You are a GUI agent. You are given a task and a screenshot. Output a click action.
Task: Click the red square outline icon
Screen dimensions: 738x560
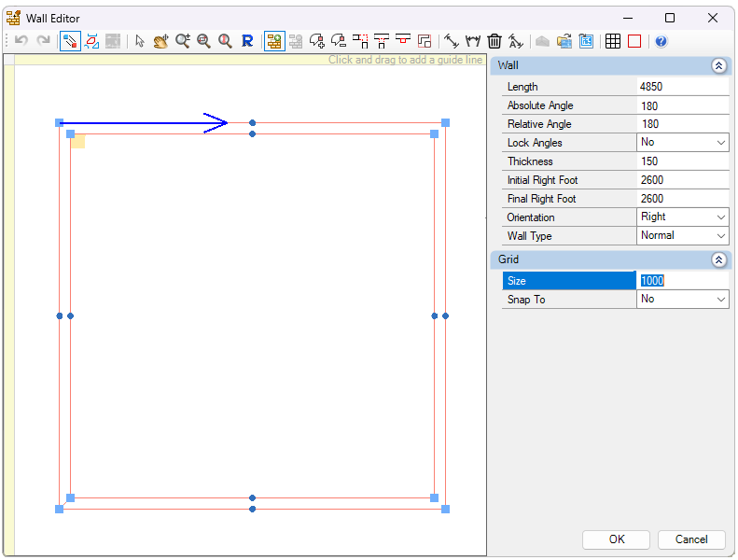click(634, 41)
